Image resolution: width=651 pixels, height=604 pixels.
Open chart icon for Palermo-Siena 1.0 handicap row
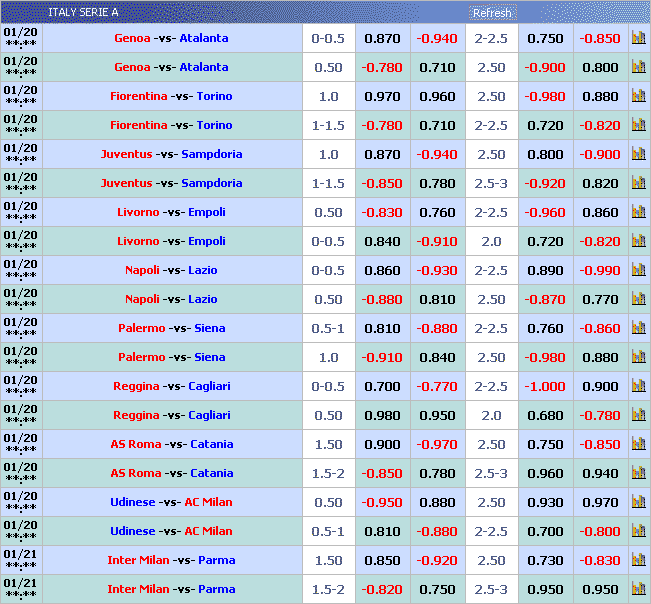click(x=638, y=358)
